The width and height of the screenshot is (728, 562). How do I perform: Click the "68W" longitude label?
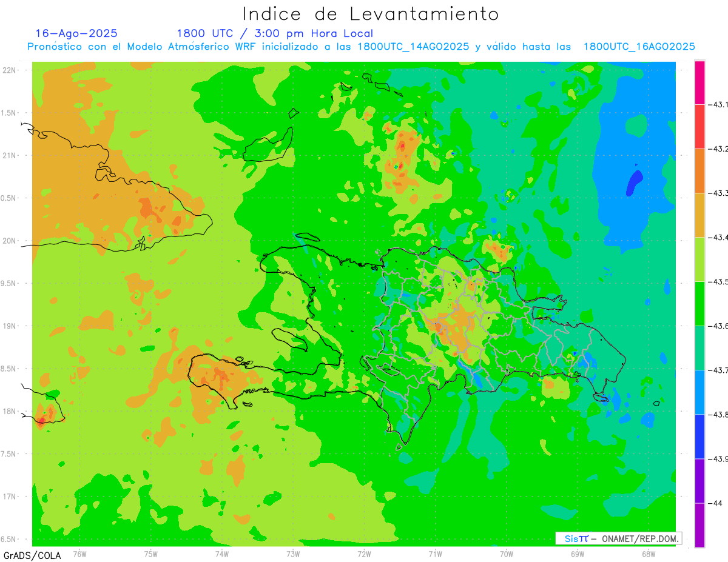pyautogui.click(x=649, y=554)
